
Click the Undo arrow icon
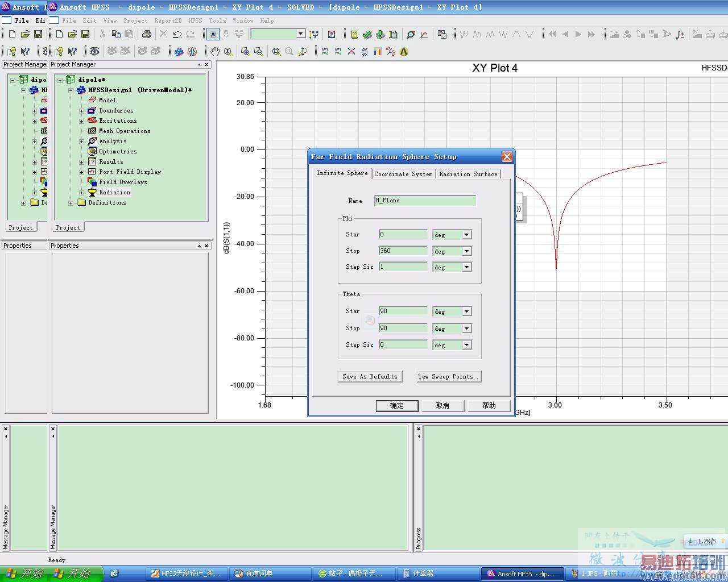(x=177, y=34)
